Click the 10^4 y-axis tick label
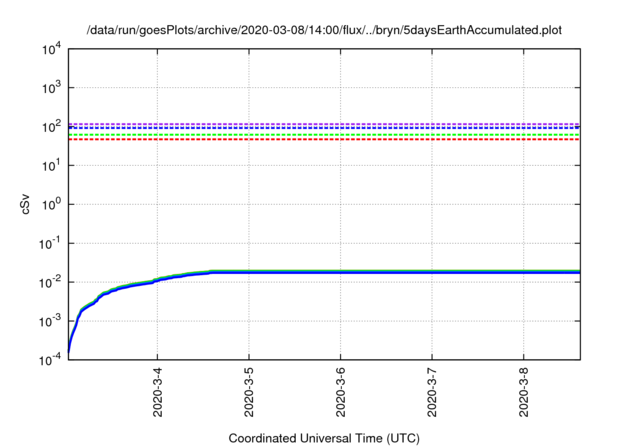The width and height of the screenshot is (640, 448). (x=51, y=49)
